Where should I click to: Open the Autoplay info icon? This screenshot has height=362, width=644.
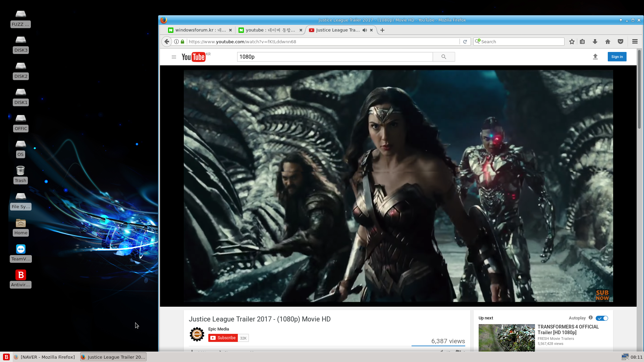(x=591, y=317)
